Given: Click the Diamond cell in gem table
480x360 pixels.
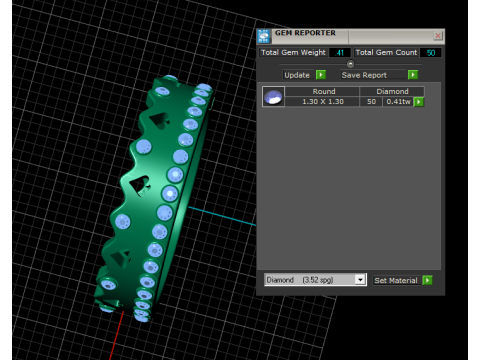Looking at the screenshot, I should tap(392, 91).
